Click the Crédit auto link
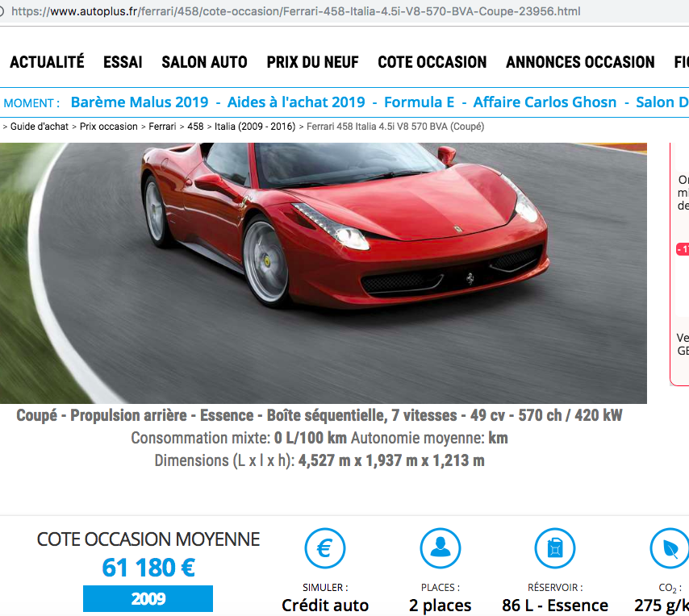This screenshot has width=689, height=616. pos(324,605)
